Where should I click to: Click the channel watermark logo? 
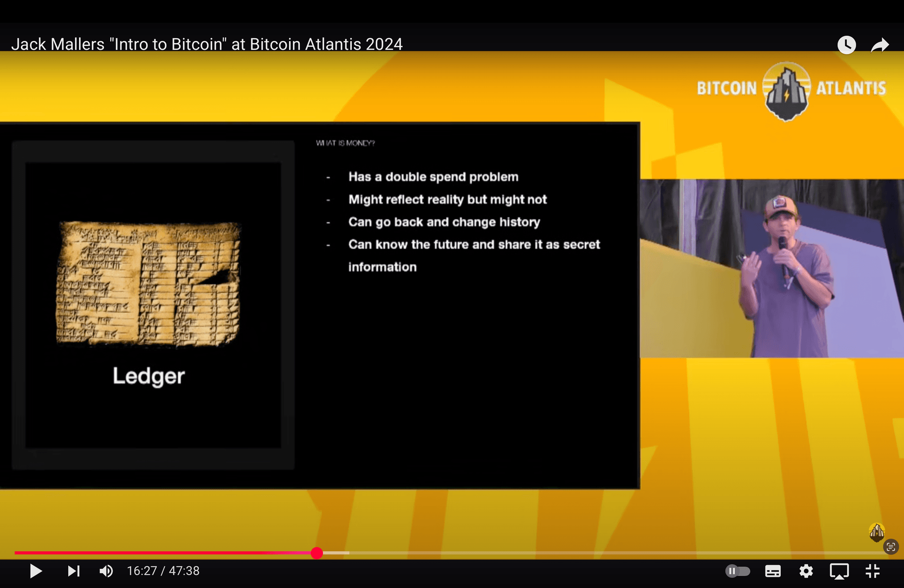click(876, 532)
